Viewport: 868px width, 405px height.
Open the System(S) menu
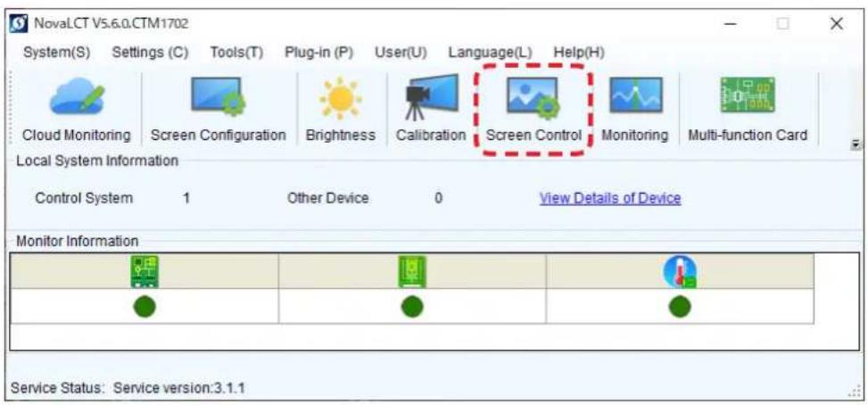pyautogui.click(x=57, y=53)
